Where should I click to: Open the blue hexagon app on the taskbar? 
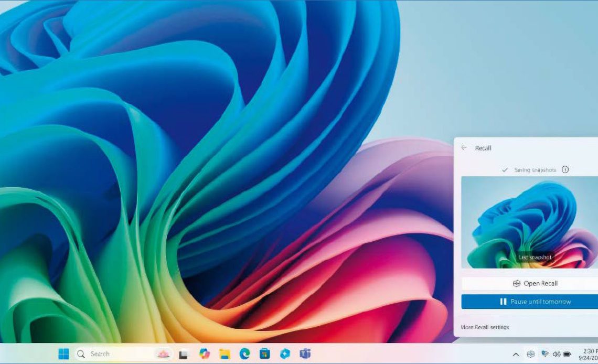point(285,354)
